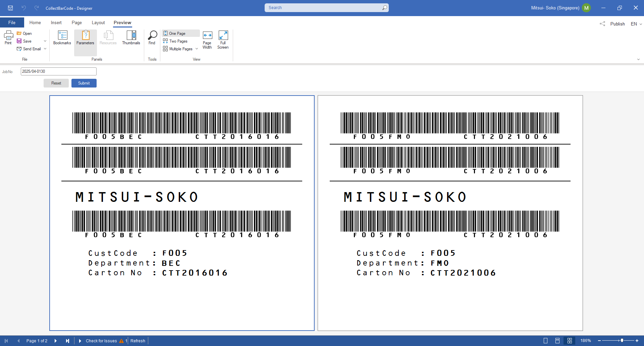
Task: Click Send Email in the ribbon
Action: (x=29, y=49)
